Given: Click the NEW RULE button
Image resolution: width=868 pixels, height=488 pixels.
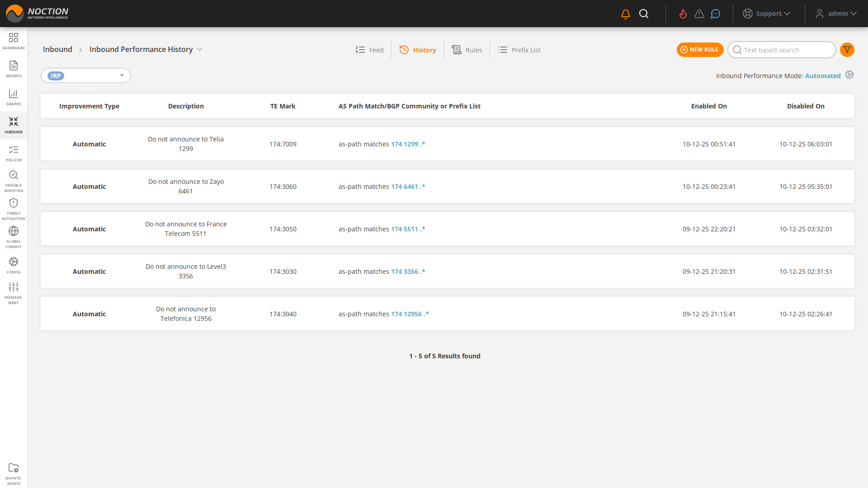Looking at the screenshot, I should point(700,50).
